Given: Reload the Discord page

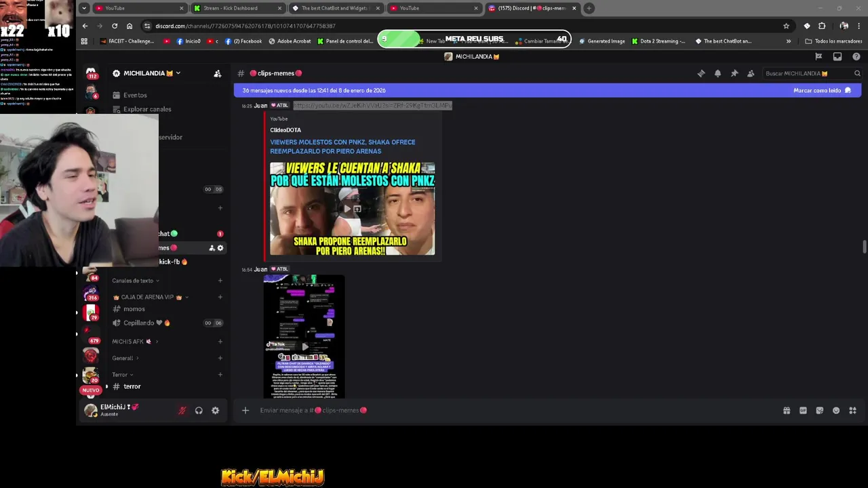Looking at the screenshot, I should pos(115,26).
